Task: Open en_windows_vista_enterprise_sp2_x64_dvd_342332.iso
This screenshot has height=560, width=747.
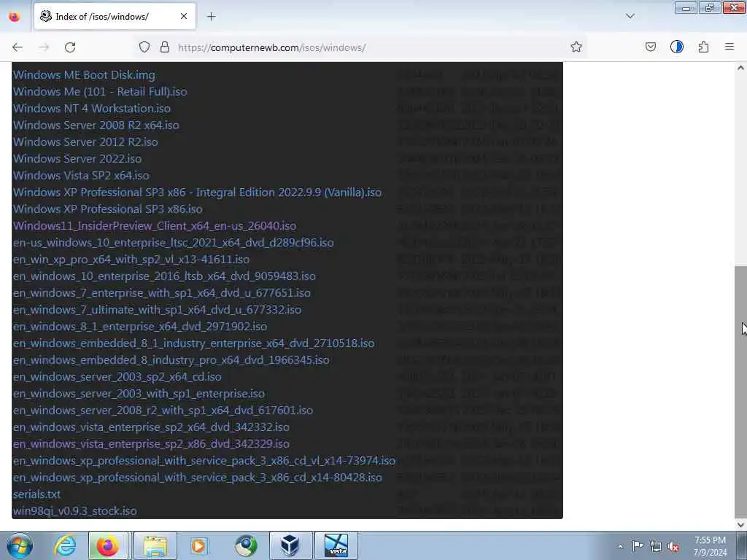Action: point(151,427)
